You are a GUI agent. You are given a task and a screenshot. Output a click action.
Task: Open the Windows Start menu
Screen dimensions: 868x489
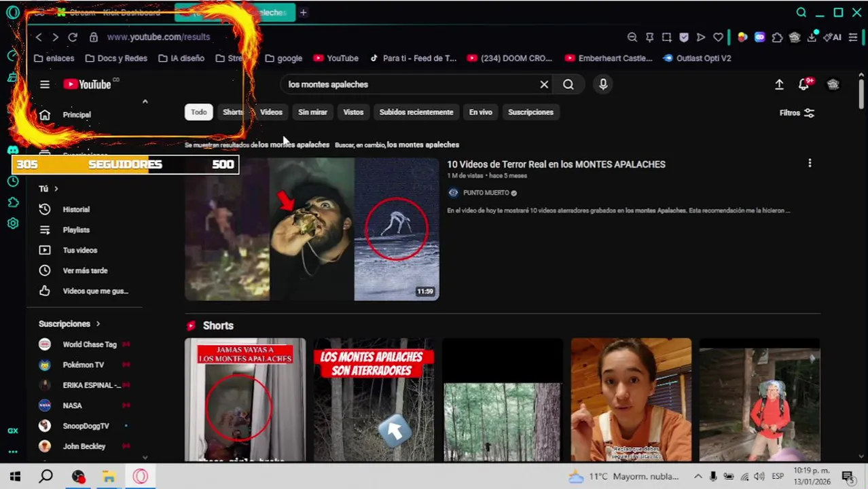(x=15, y=476)
